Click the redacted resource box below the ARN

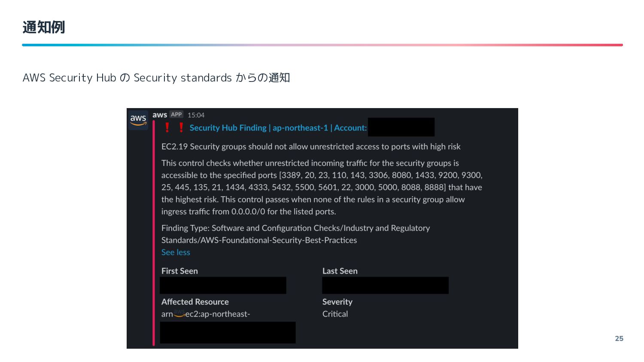click(x=228, y=332)
